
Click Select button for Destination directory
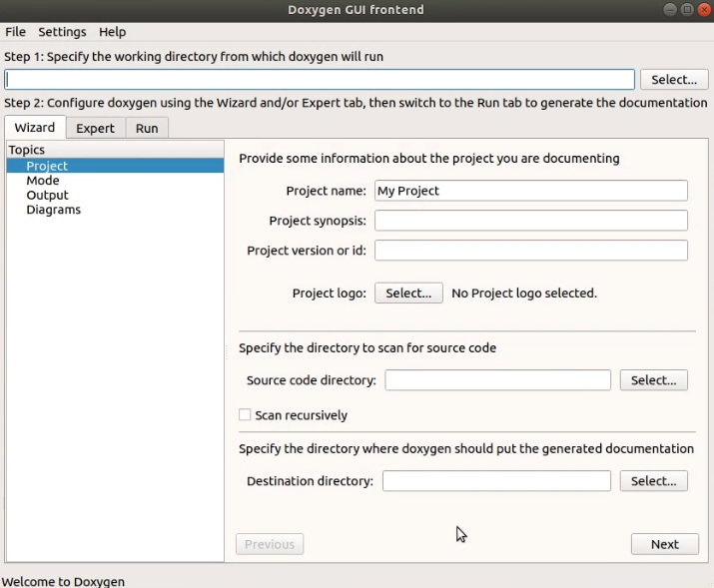pos(654,481)
